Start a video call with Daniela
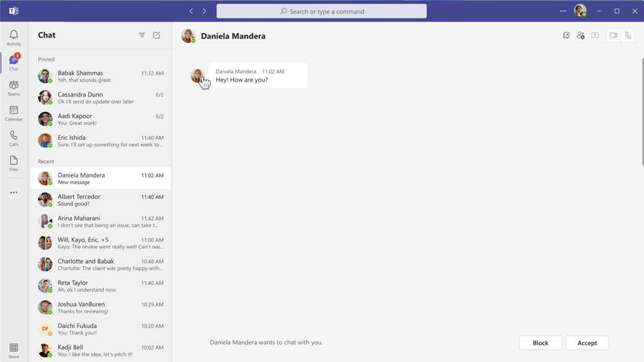 [613, 36]
